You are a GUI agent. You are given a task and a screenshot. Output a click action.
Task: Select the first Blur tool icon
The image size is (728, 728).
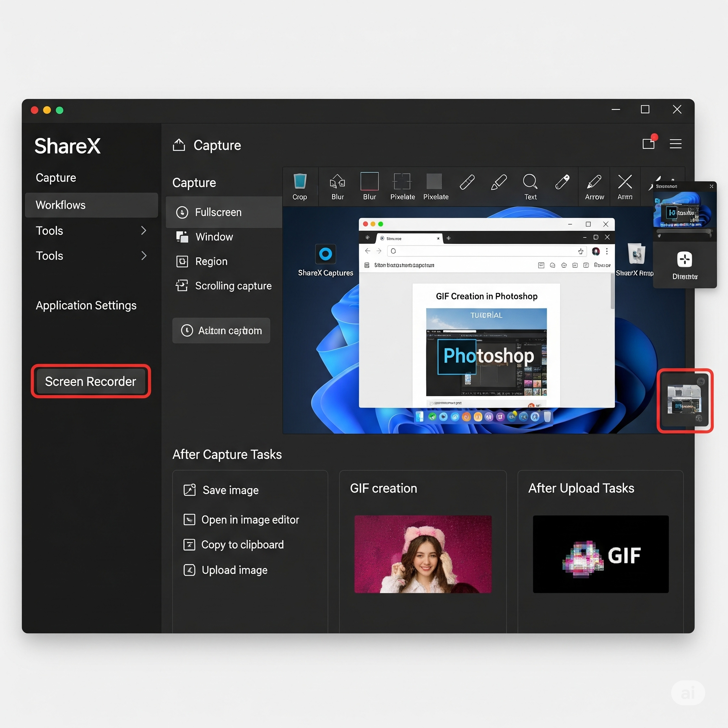(337, 182)
